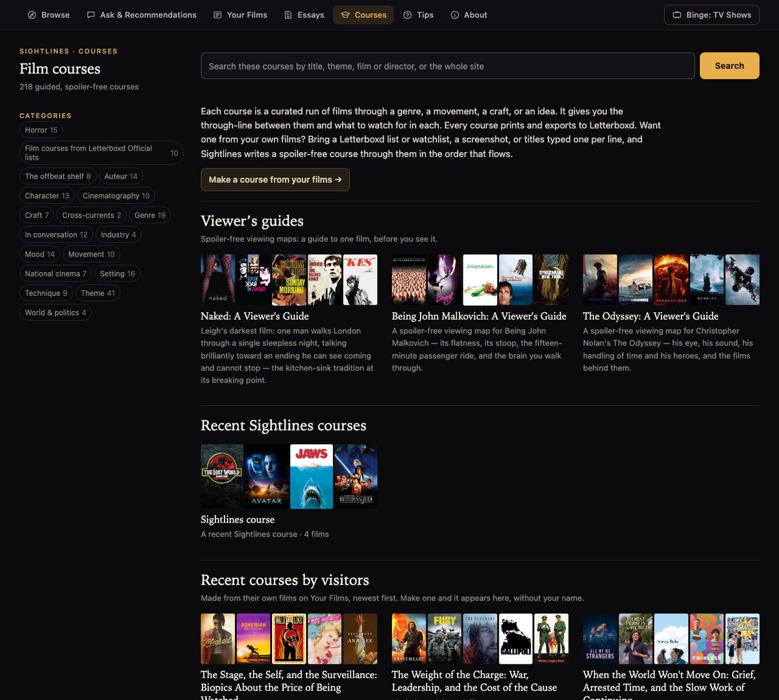Open the Essays section

[x=304, y=15]
